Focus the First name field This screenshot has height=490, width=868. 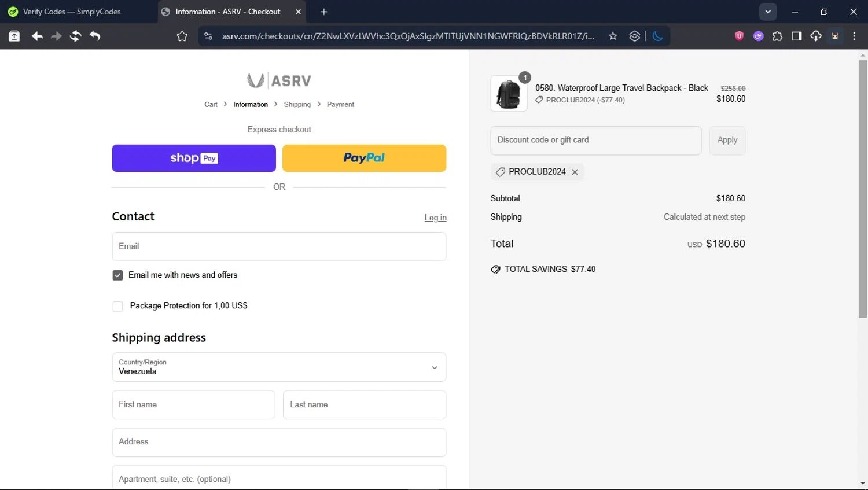193,405
